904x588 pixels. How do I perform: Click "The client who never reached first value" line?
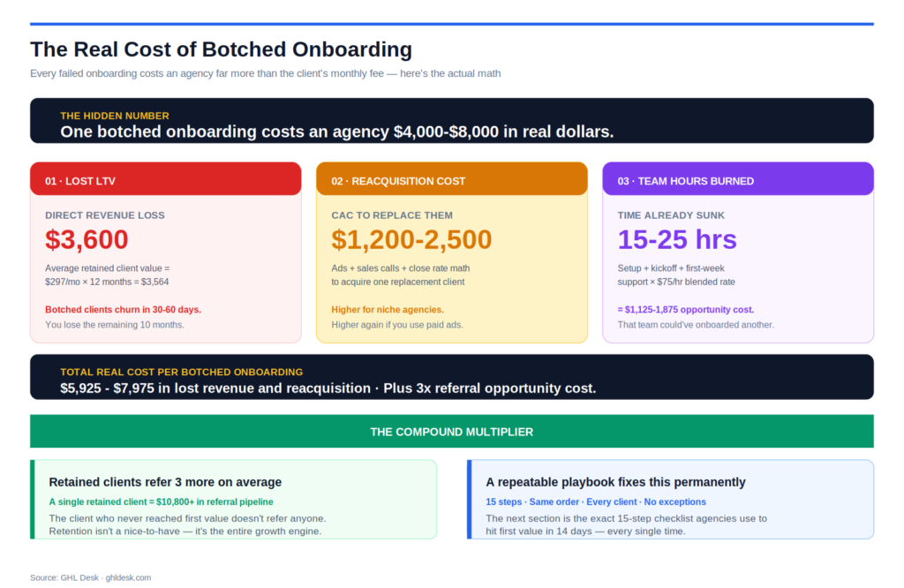(x=187, y=518)
